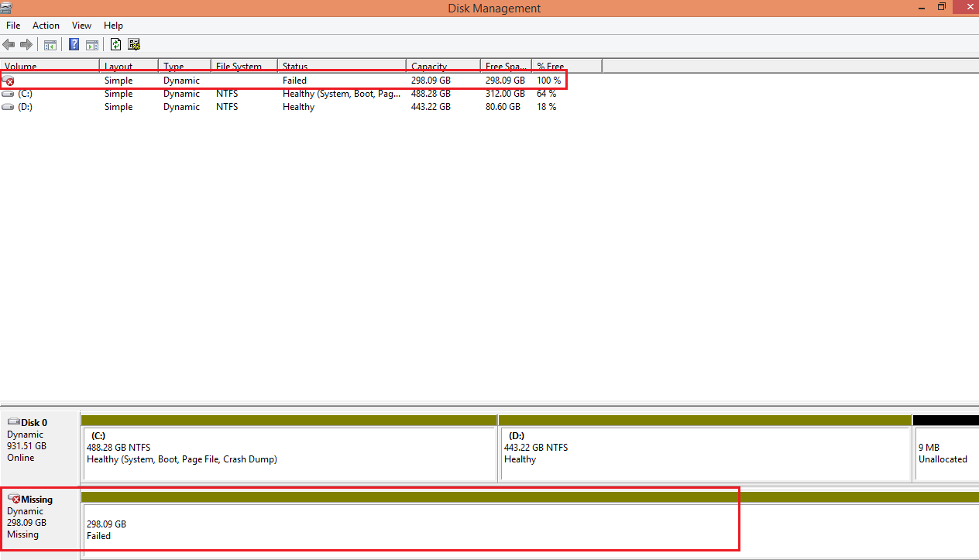Screen dimensions: 979x560
Task: Open the Settings toolbar icon with gear
Action: pyautogui.click(x=134, y=44)
